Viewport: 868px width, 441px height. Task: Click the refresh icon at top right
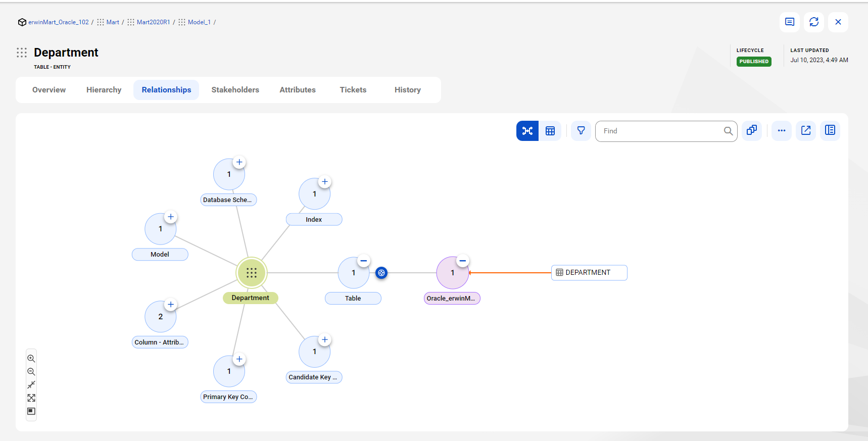point(814,22)
